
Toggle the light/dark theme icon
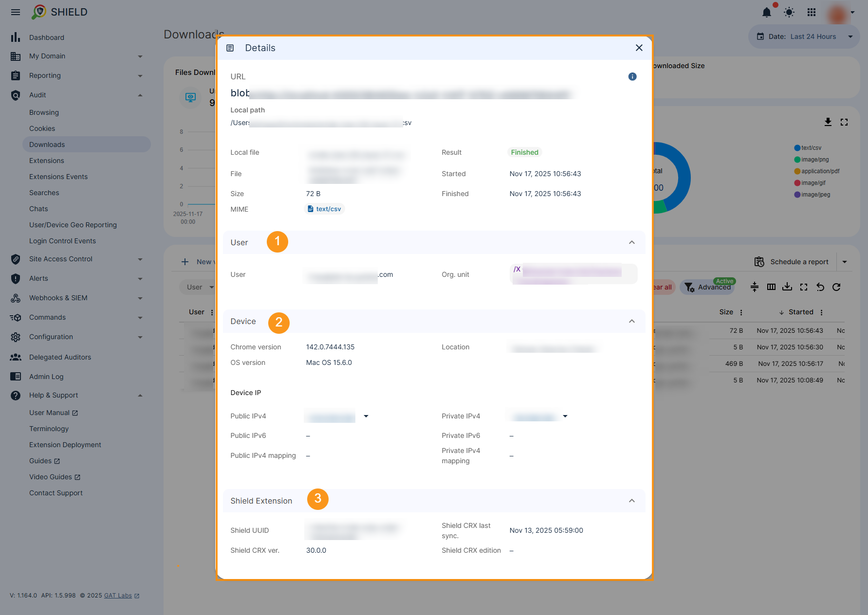point(789,12)
